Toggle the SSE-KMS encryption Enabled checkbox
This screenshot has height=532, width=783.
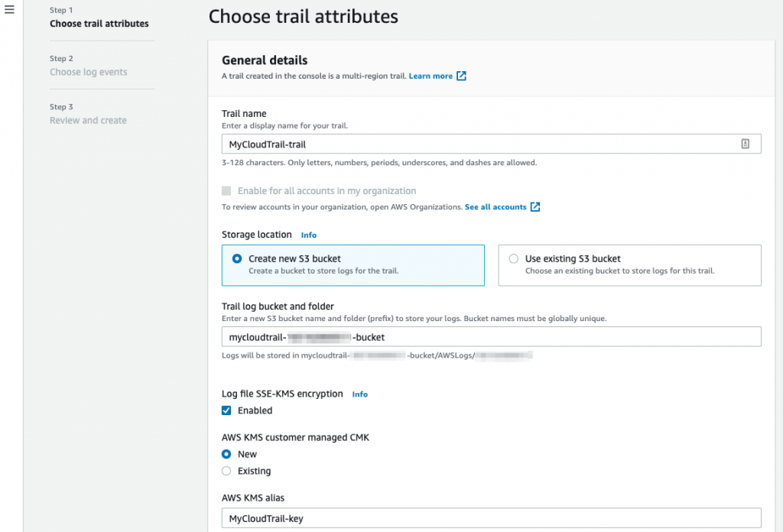tap(226, 410)
